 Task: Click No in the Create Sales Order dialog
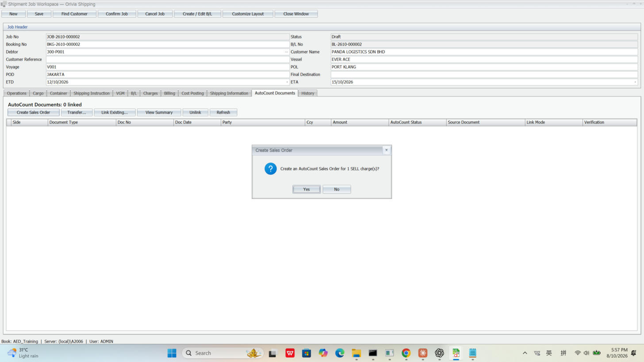[337, 189]
